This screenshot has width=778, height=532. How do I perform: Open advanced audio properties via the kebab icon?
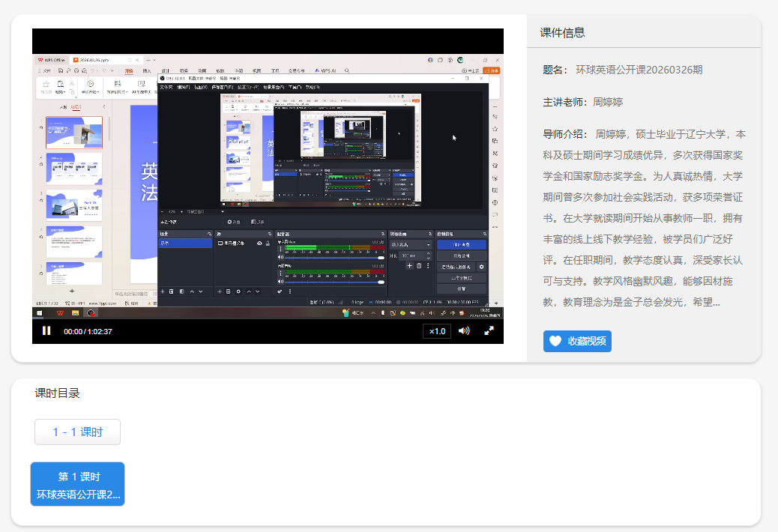pyautogui.click(x=289, y=291)
